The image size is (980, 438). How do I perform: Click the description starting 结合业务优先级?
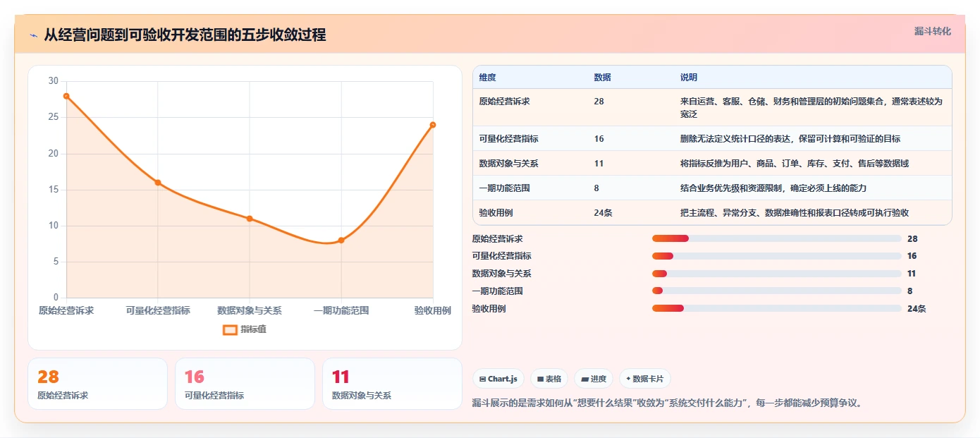coord(773,188)
